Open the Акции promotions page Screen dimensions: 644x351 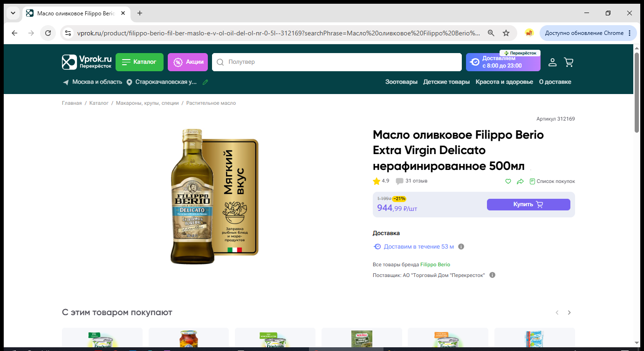tap(188, 62)
